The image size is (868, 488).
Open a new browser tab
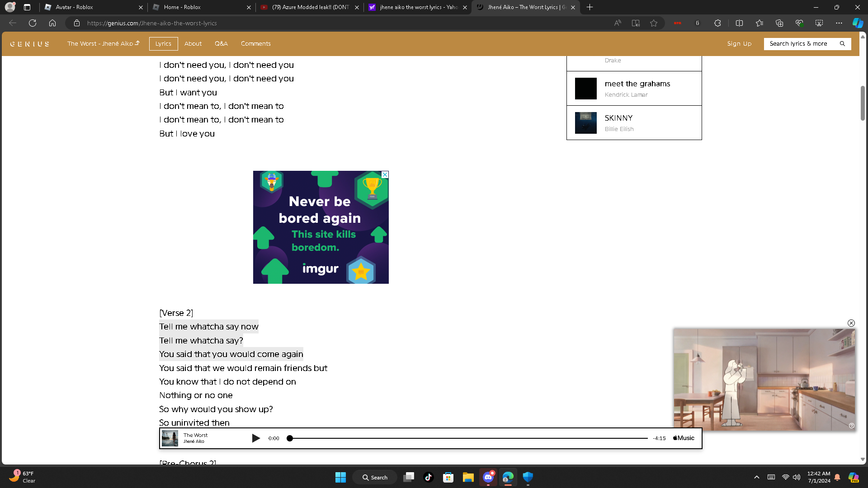tap(590, 7)
